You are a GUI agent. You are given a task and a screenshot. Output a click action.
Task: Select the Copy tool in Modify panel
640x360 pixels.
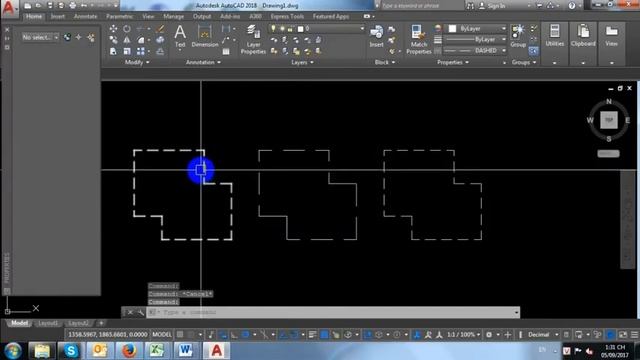pos(113,40)
